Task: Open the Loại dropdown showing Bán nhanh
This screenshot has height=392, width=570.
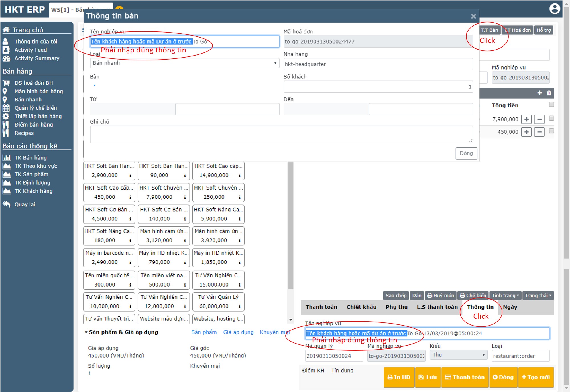Action: tap(184, 63)
